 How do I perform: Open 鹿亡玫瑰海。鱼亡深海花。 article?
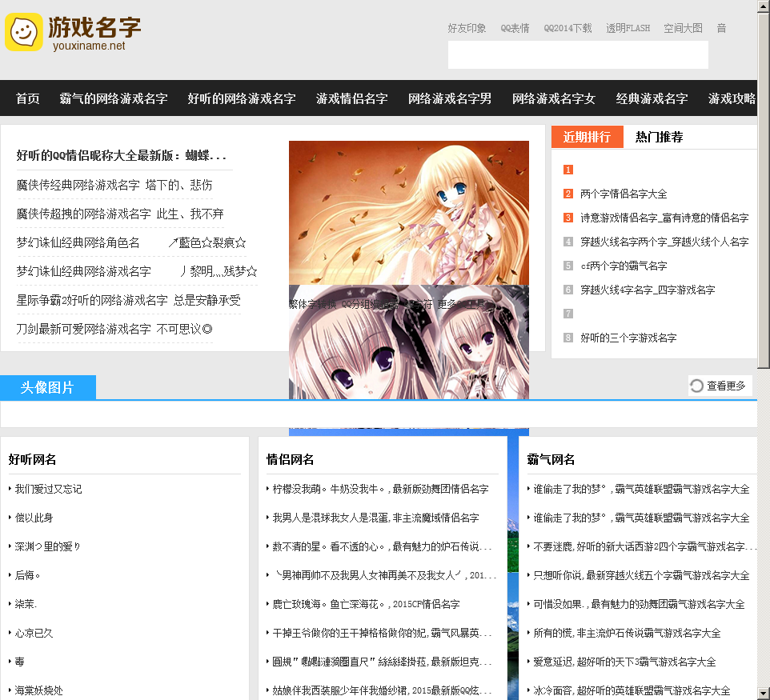367,604
